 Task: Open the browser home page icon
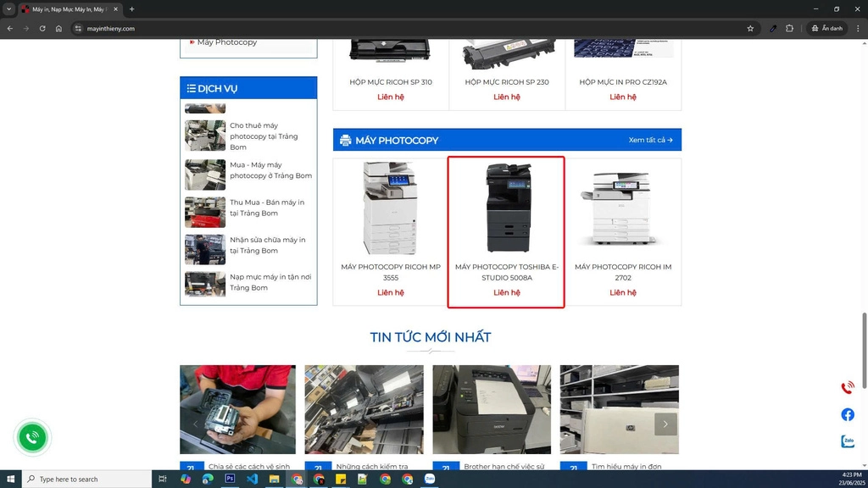coord(58,28)
